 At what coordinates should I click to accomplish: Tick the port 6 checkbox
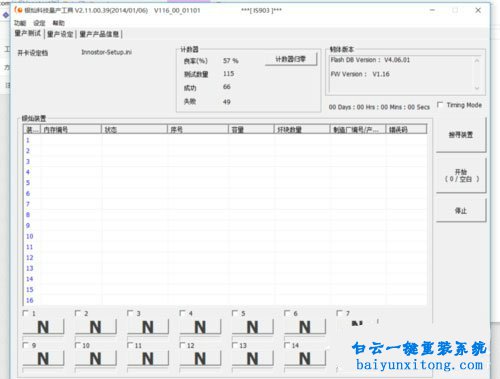[287, 313]
